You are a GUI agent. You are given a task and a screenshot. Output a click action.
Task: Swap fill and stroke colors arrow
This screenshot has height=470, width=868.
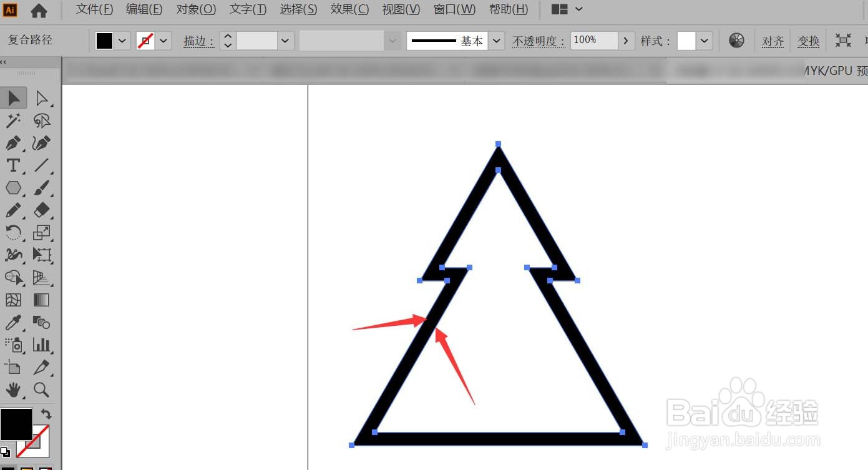click(x=46, y=413)
